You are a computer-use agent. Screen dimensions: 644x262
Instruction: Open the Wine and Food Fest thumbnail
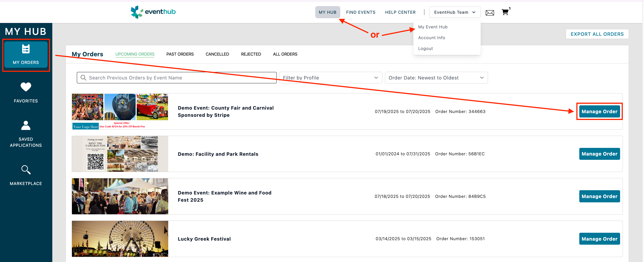pyautogui.click(x=120, y=196)
